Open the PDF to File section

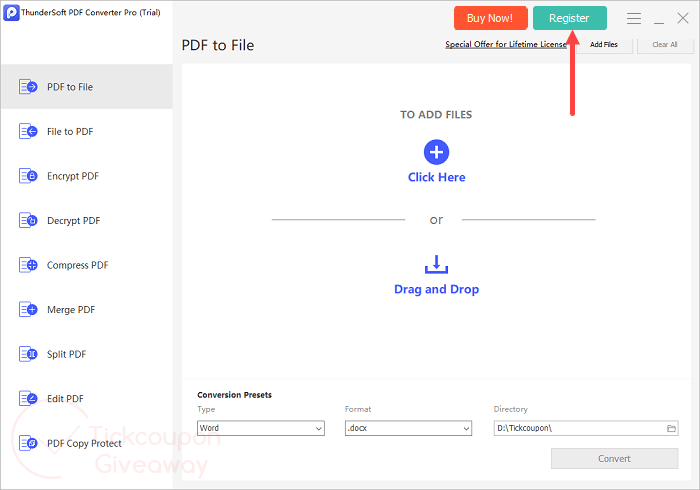pos(87,87)
